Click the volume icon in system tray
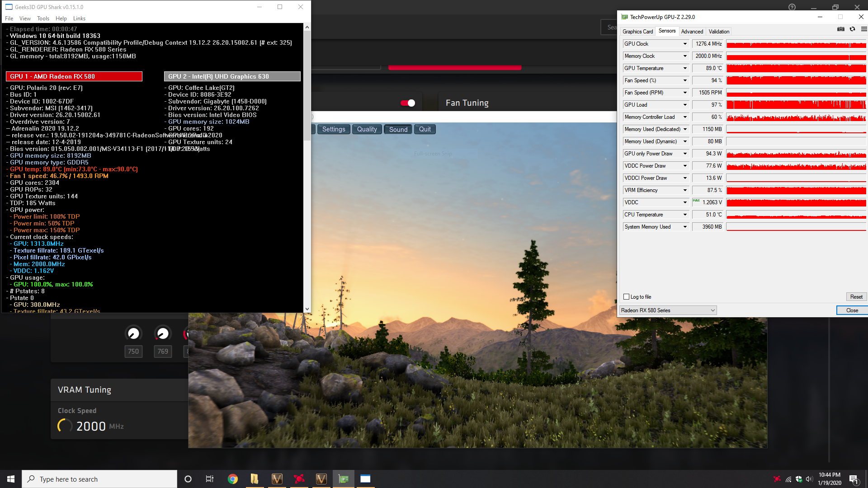868x488 pixels. tap(809, 479)
